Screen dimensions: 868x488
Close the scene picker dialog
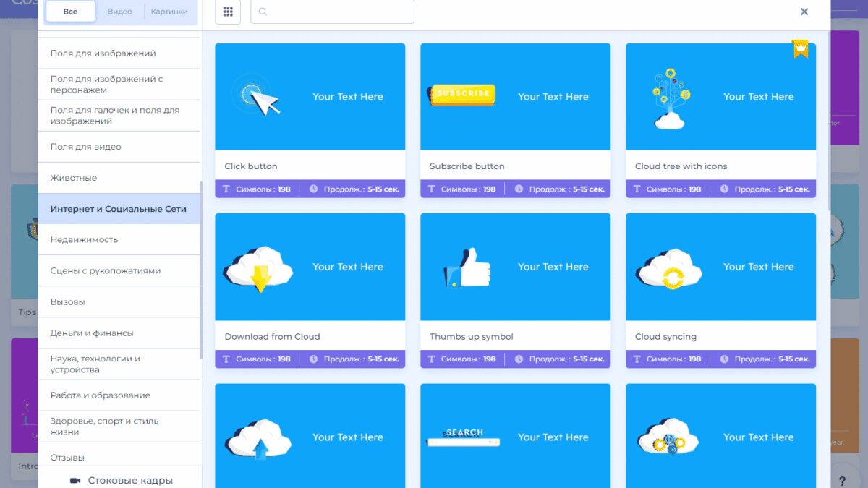804,12
